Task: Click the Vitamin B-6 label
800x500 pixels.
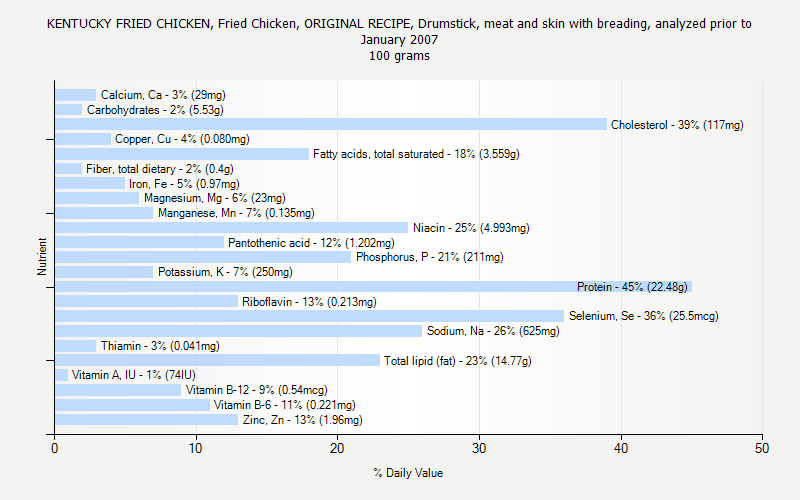Action: [285, 405]
